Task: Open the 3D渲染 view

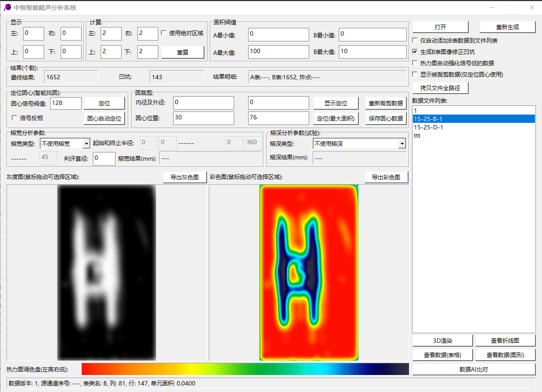Action: click(x=443, y=341)
